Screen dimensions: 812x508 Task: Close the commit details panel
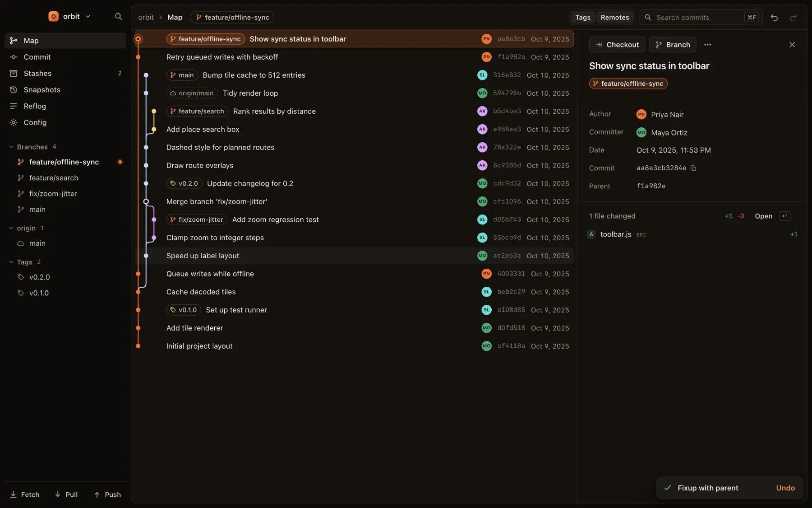792,45
